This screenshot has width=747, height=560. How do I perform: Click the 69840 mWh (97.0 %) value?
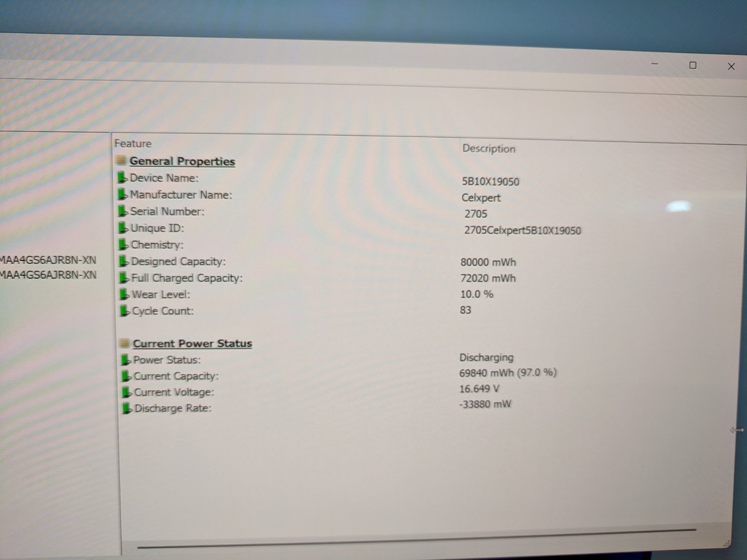508,373
